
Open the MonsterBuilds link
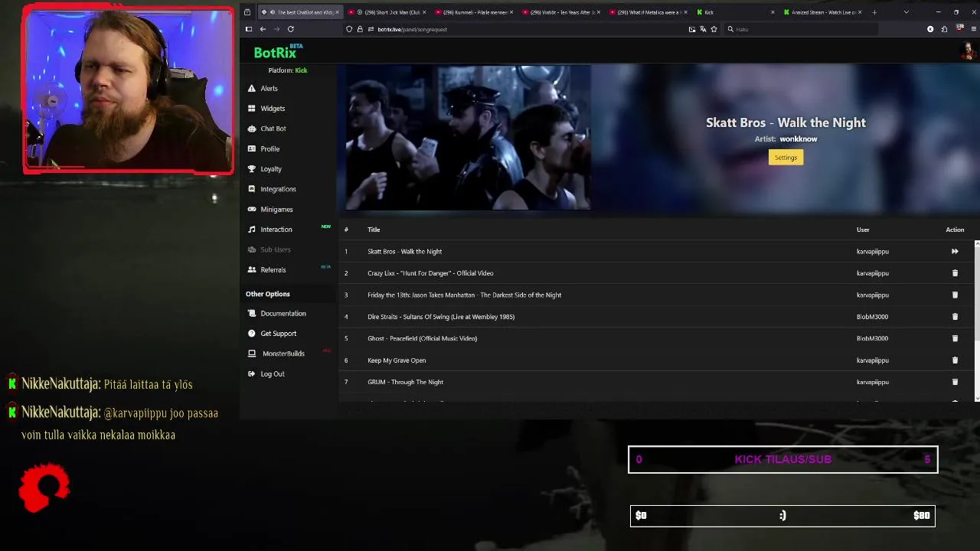pos(276,354)
